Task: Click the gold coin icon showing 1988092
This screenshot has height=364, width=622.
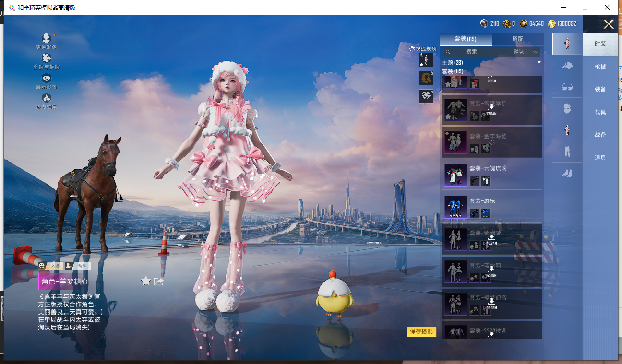Action: coord(552,23)
